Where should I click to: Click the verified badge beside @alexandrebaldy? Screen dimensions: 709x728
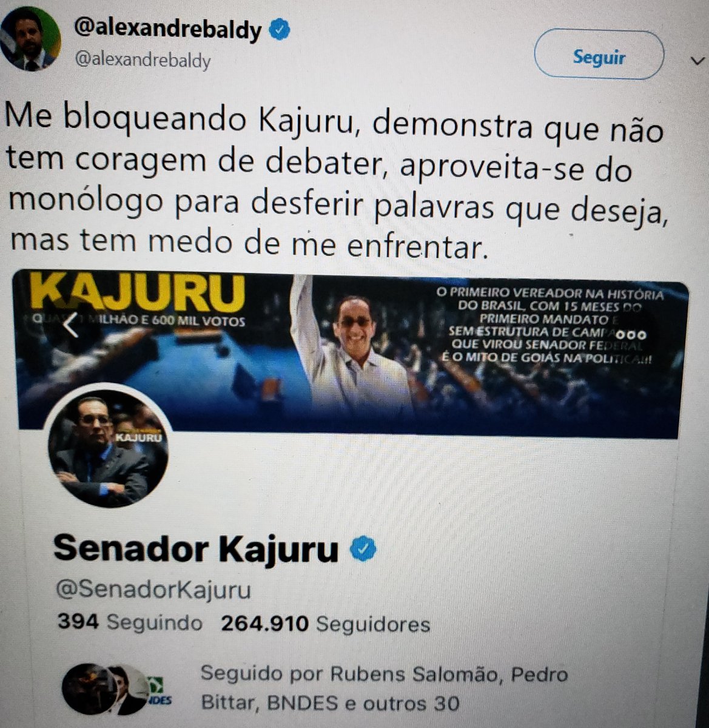279,30
